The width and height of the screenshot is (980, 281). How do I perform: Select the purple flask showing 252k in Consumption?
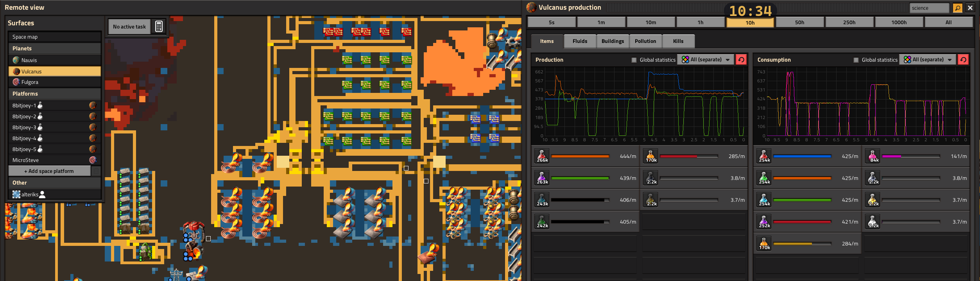[x=764, y=222]
